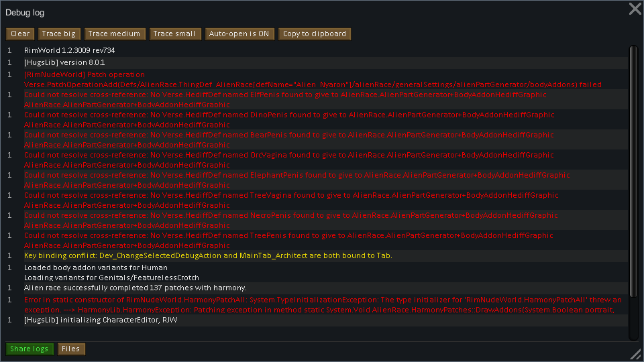The image size is (644, 362).
Task: Select [HugsLib] version 8.0.1 entry
Action: click(x=316, y=63)
